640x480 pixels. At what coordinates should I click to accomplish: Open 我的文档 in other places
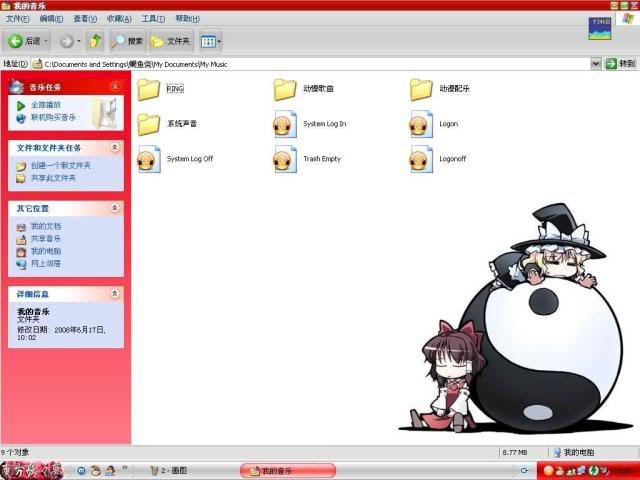point(46,227)
